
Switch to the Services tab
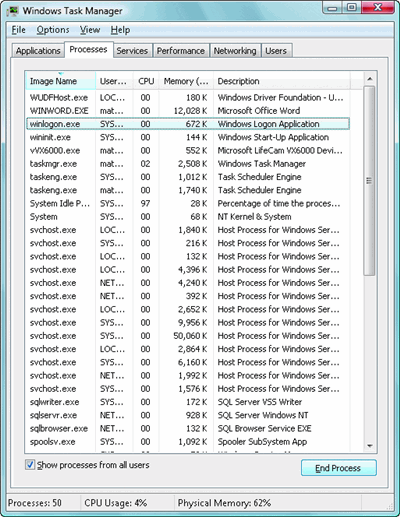(132, 51)
